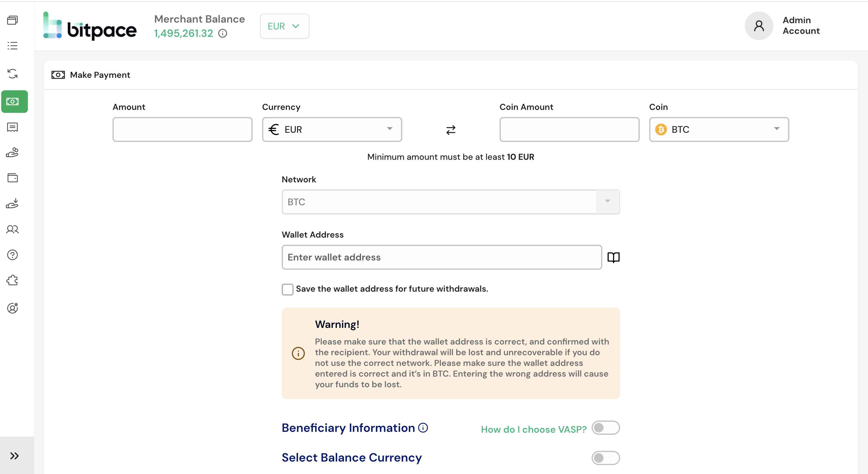This screenshot has height=474, width=868.
Task: Click the info icon next to merchant balance
Action: [x=223, y=33]
